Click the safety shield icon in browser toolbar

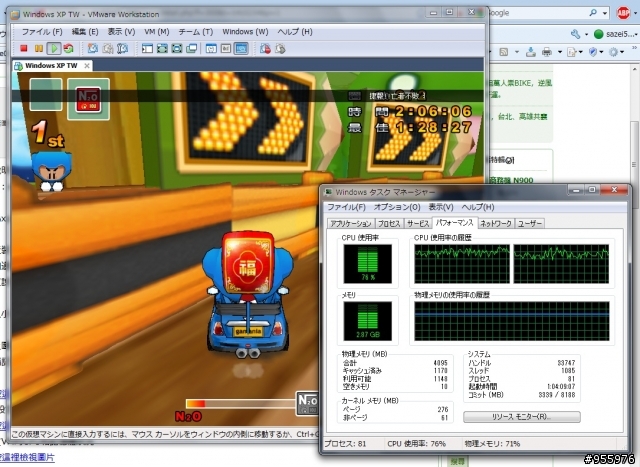click(x=593, y=52)
